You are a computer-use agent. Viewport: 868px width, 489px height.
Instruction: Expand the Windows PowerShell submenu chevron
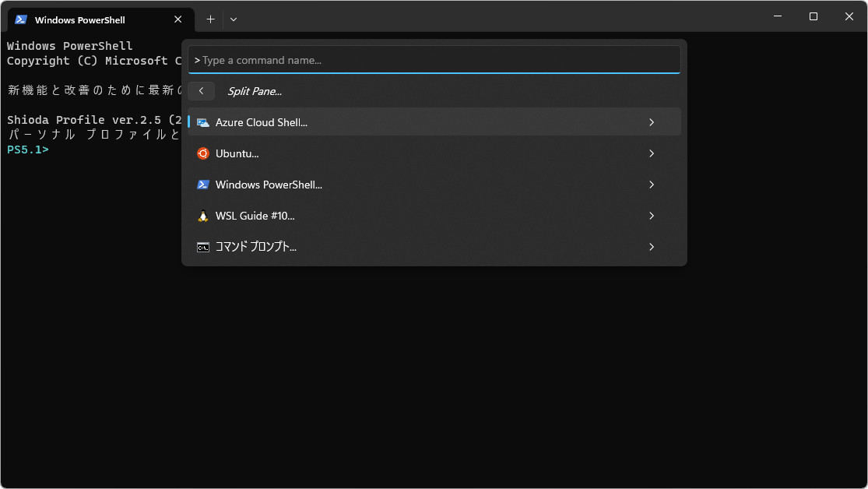coord(652,185)
